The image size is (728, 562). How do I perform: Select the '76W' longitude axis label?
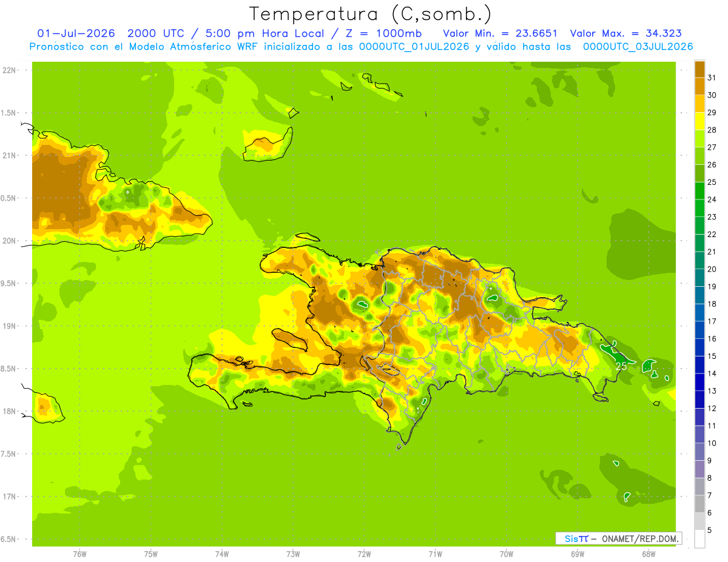tap(79, 554)
